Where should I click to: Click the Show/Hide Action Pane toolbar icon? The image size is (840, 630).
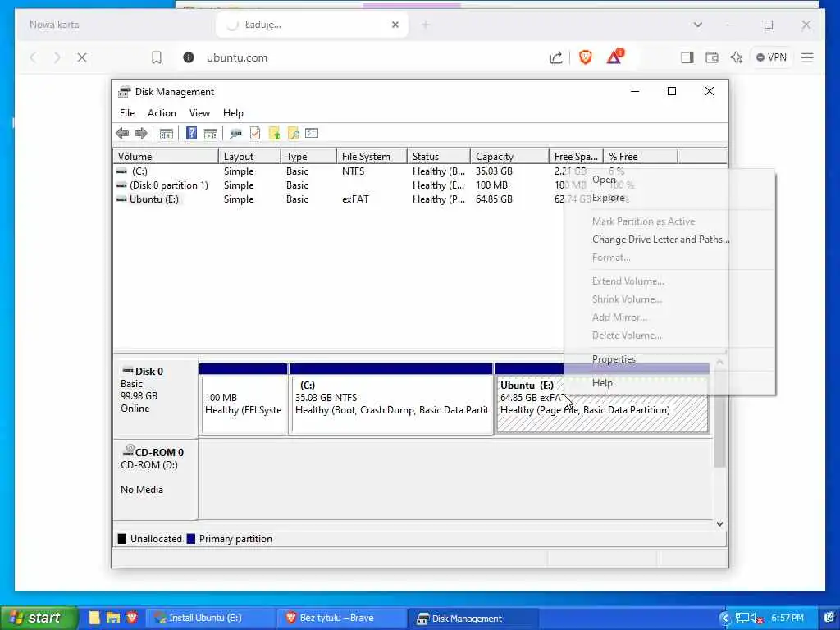coord(211,134)
